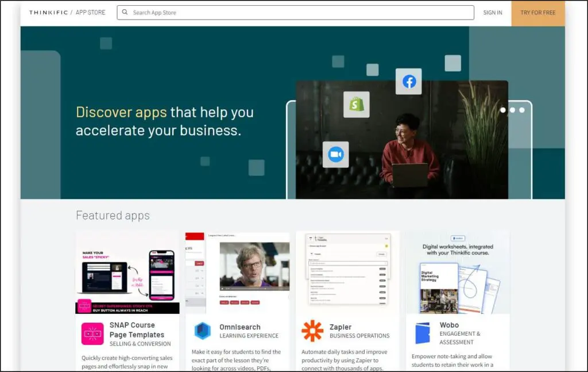588x372 pixels.
Task: Click the Omnisearch blue diamond logo
Action: 202,330
